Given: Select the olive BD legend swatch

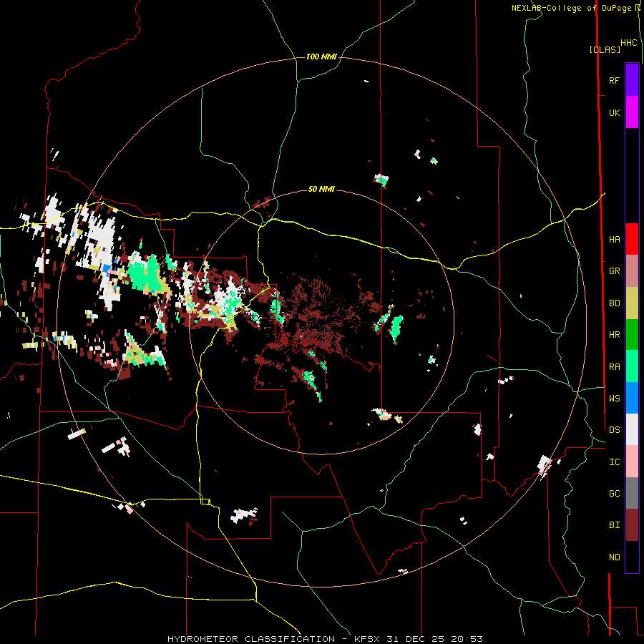Looking at the screenshot, I should point(632,303).
